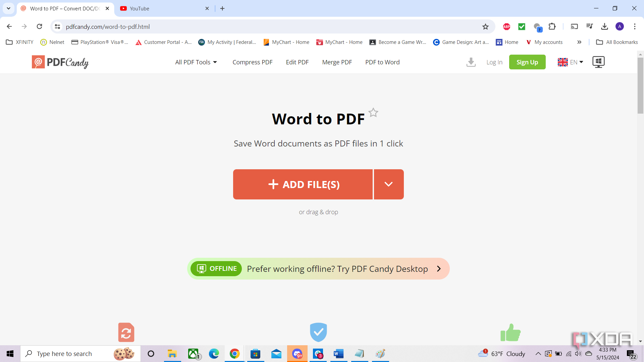Open the volume control in system tray
Screen dimensions: 644x362
point(578,354)
